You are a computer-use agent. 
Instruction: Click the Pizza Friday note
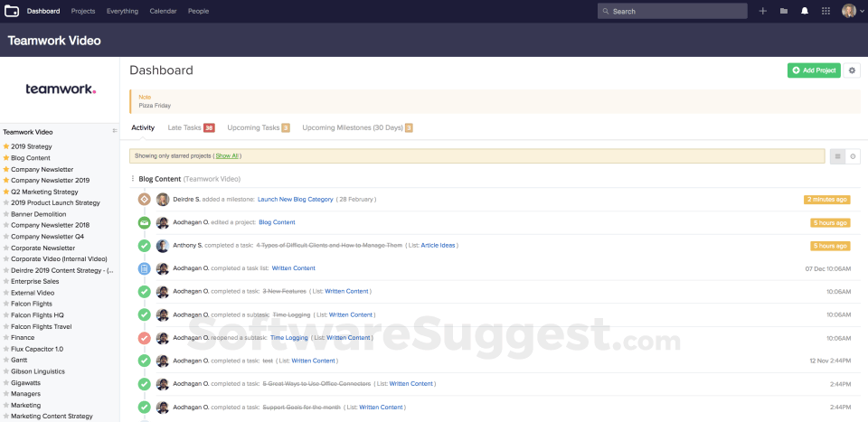[x=155, y=105]
